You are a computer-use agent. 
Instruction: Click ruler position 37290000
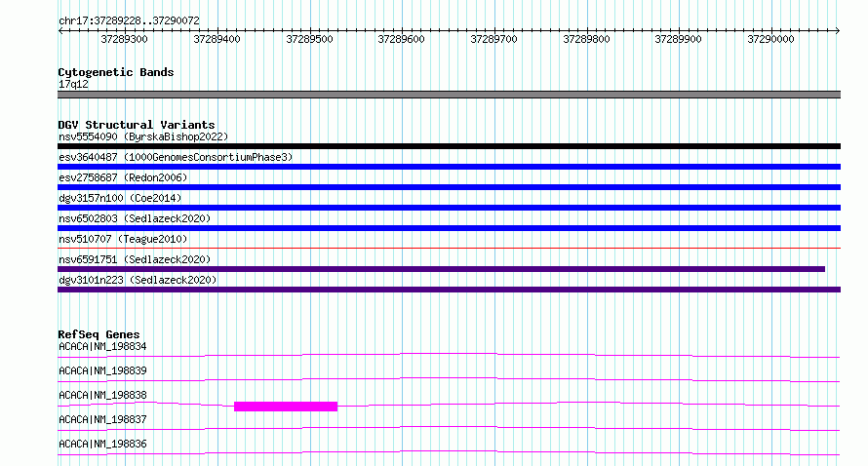coord(770,39)
